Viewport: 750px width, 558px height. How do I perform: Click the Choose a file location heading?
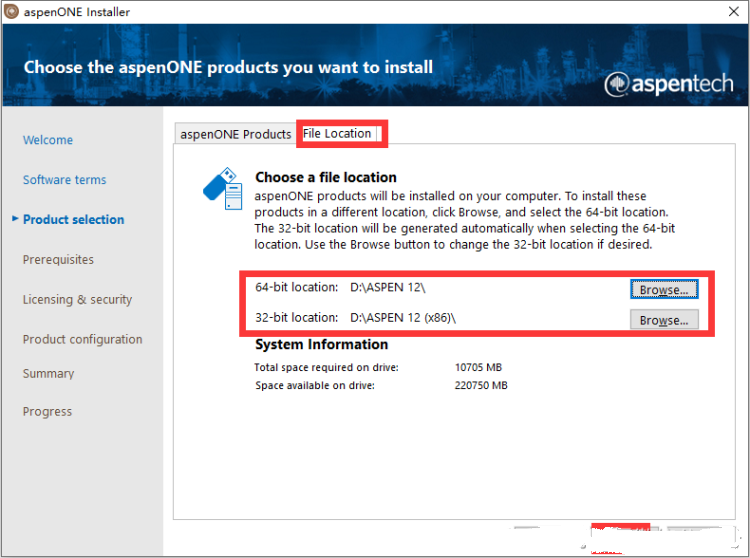[326, 177]
